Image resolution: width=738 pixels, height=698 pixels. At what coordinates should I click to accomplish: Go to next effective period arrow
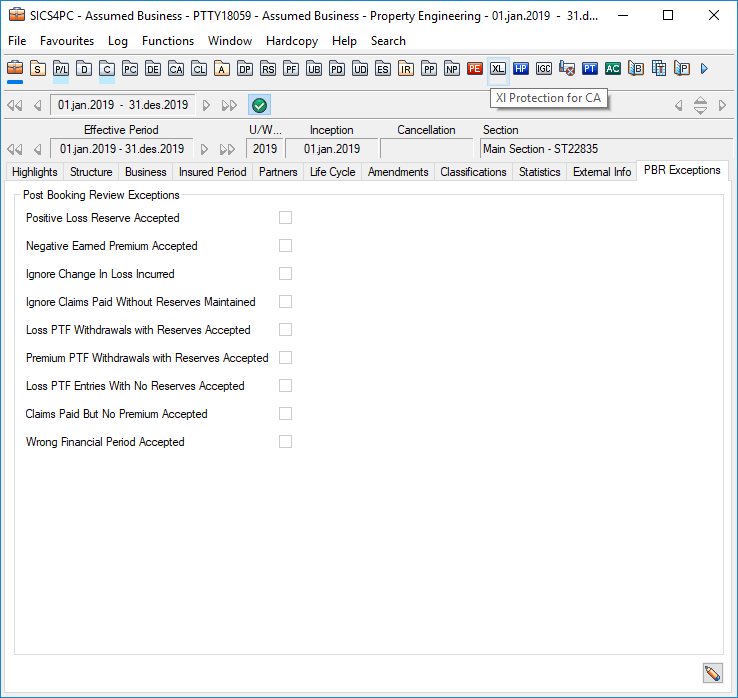(205, 149)
